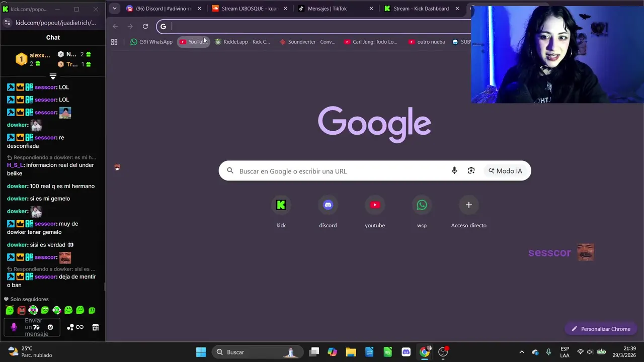This screenshot has width=644, height=362.
Task: Click the infinity icon beside chat input
Action: point(79,327)
